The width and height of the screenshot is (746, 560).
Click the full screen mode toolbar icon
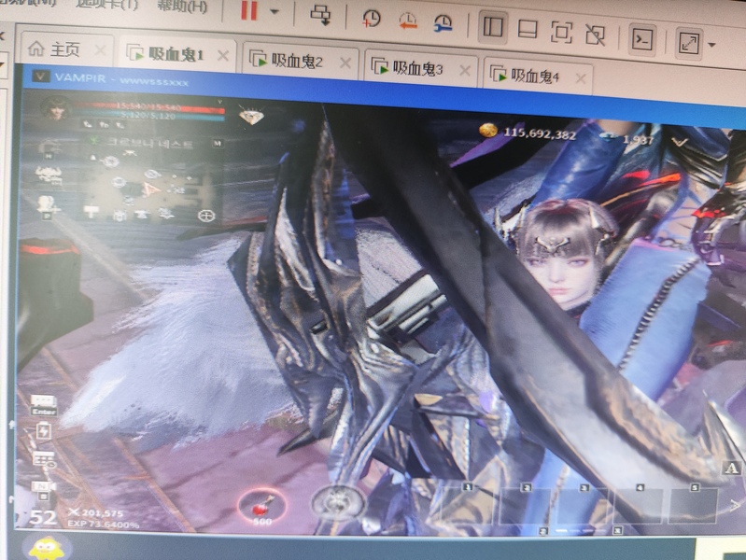coord(561,33)
